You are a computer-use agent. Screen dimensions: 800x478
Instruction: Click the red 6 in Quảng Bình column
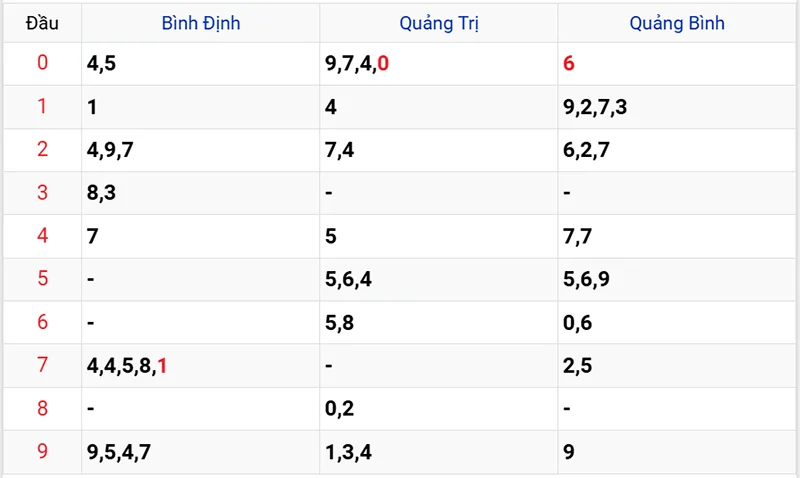pos(569,64)
